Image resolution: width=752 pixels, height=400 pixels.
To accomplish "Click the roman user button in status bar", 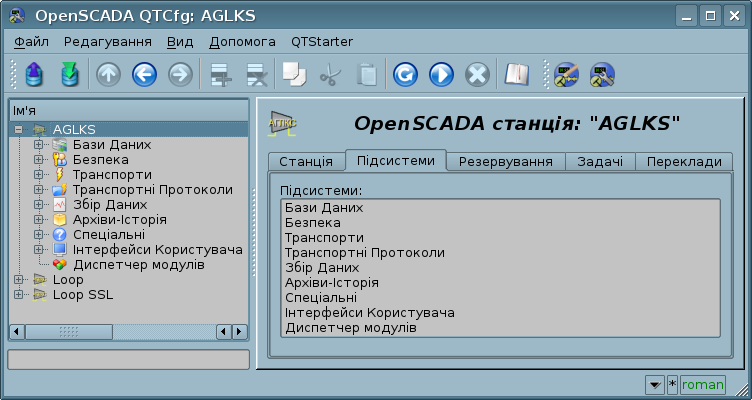I will click(x=702, y=384).
